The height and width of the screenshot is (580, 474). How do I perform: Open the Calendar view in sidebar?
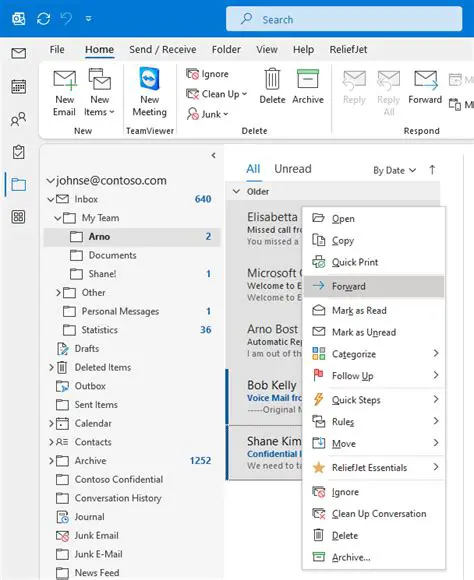19,87
